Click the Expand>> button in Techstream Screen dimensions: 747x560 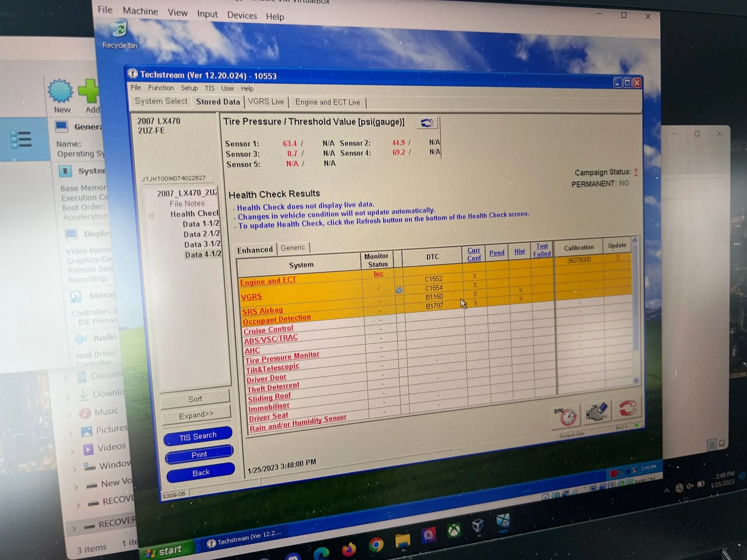tap(196, 415)
